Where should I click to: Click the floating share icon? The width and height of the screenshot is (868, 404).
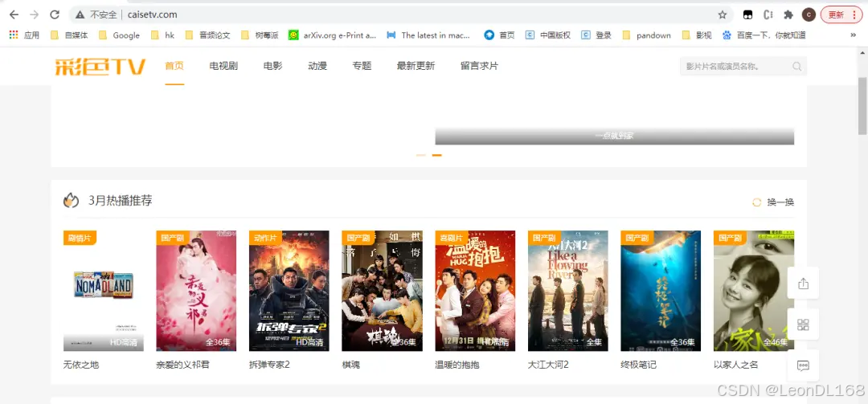pyautogui.click(x=803, y=284)
